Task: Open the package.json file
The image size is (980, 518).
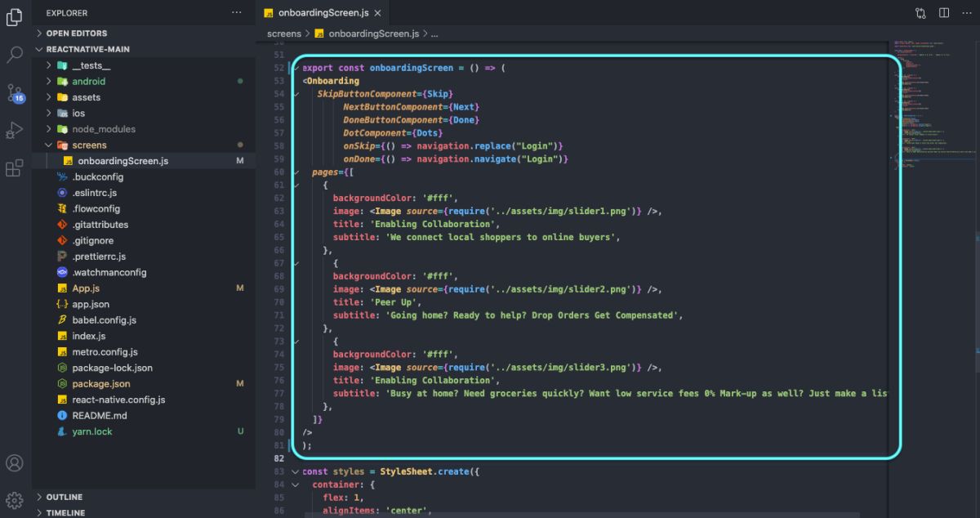Action: coord(144,384)
